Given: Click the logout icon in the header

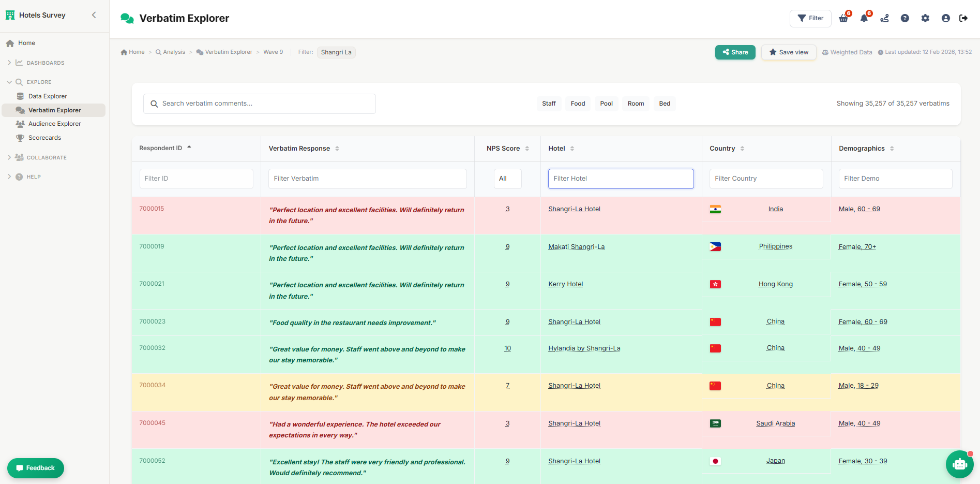Looking at the screenshot, I should click(x=964, y=18).
